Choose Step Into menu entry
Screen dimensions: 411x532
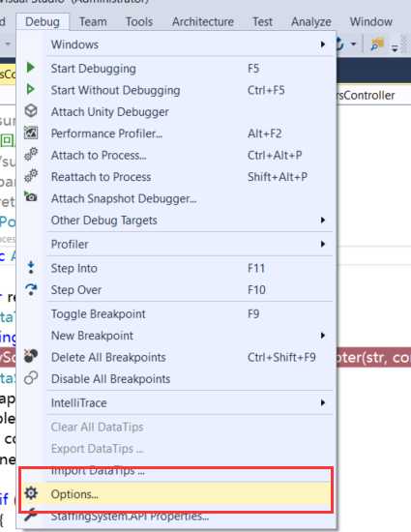pos(190,269)
